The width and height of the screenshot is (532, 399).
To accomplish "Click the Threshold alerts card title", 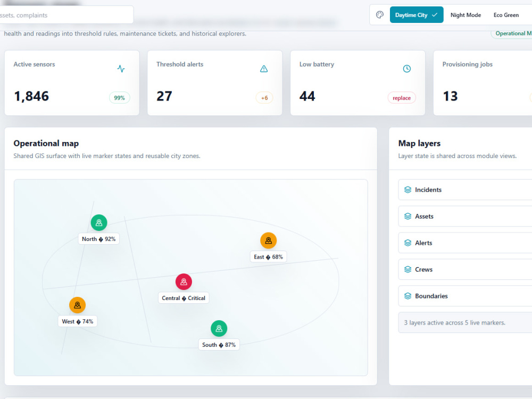I will click(180, 64).
